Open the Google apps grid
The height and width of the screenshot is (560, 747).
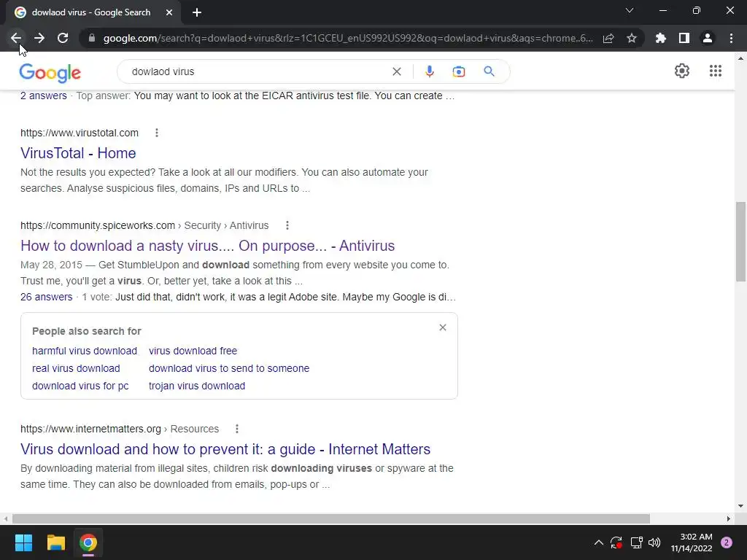715,71
